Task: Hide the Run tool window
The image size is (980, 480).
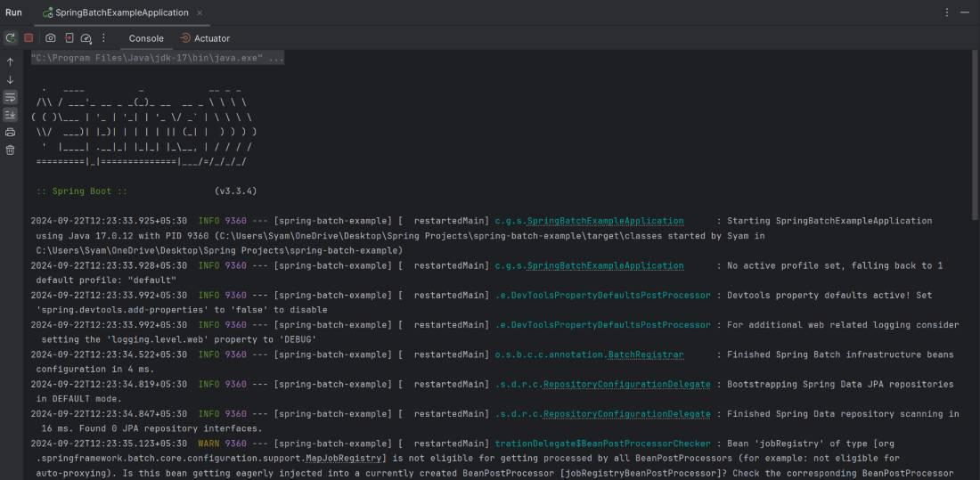Action: 966,12
